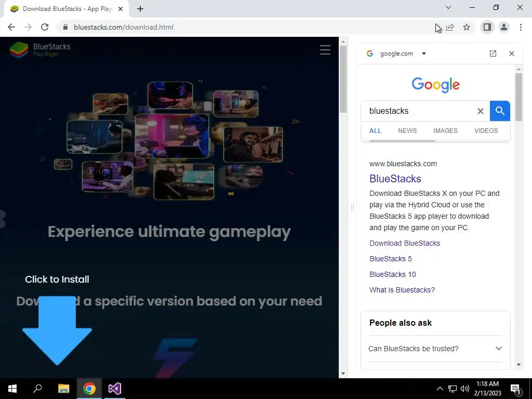The height and width of the screenshot is (399, 532).
Task: Open the BlueStacks 5 sitelink
Action: tap(391, 259)
